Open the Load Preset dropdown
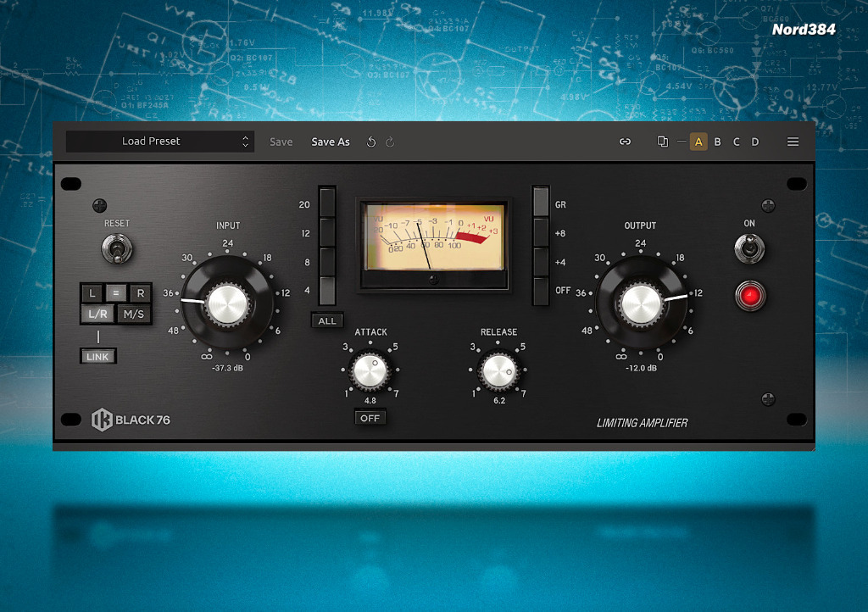Screen dimensions: 868x612 [160, 142]
